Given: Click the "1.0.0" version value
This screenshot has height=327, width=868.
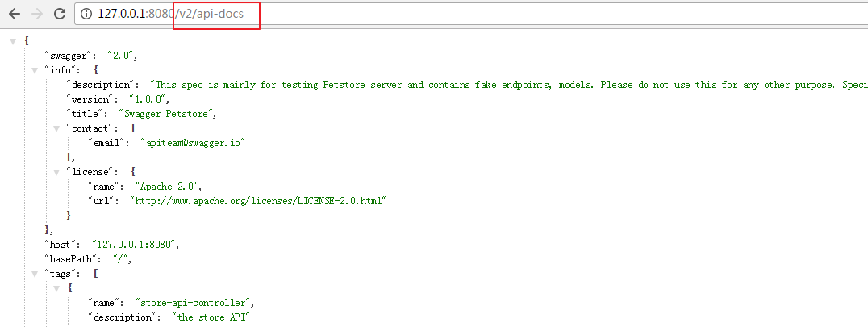Looking at the screenshot, I should pyautogui.click(x=148, y=99).
